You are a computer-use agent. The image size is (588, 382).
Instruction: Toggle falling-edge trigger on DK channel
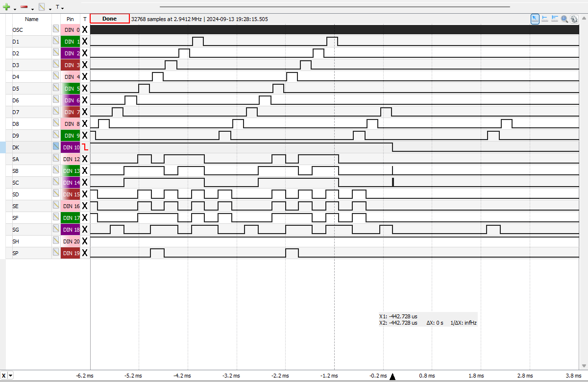click(85, 147)
